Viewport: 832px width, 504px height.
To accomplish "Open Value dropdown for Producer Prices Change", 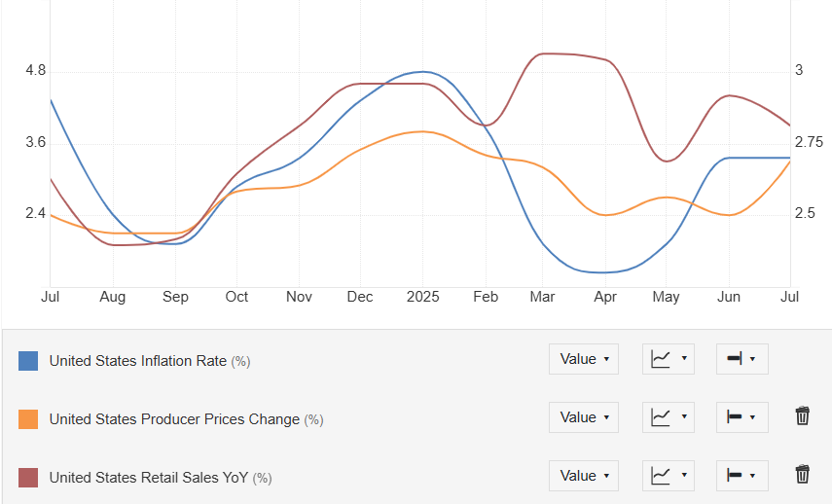I will click(x=584, y=417).
